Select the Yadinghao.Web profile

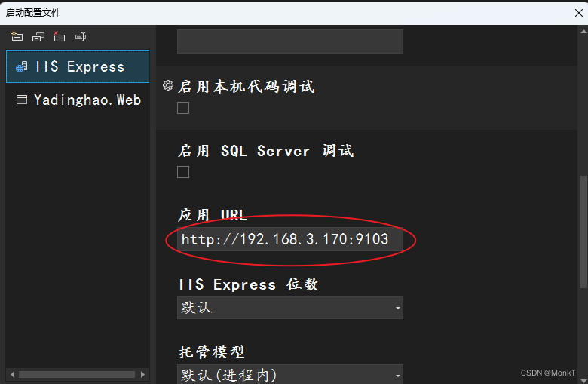point(78,100)
